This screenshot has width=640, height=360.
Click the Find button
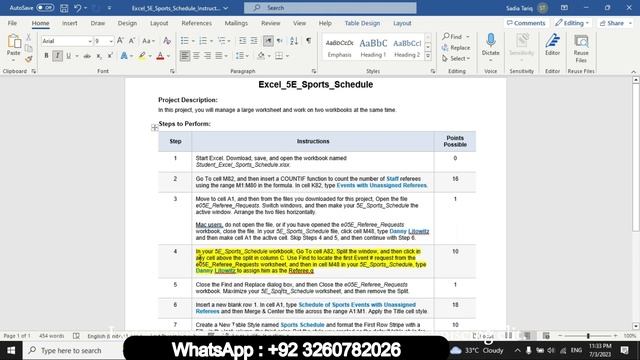[452, 36]
